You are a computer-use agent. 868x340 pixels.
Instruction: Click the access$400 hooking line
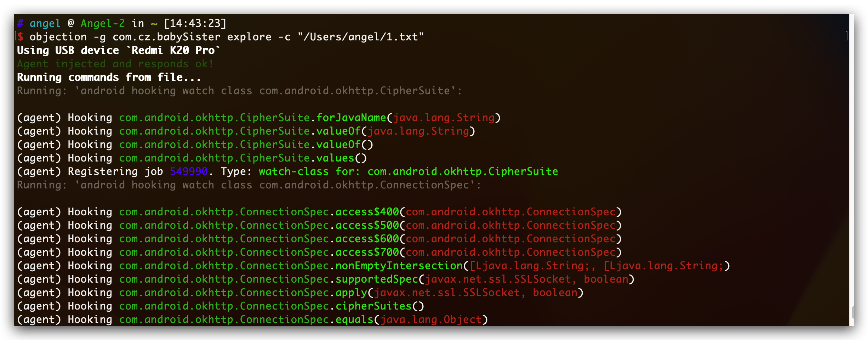coord(319,212)
